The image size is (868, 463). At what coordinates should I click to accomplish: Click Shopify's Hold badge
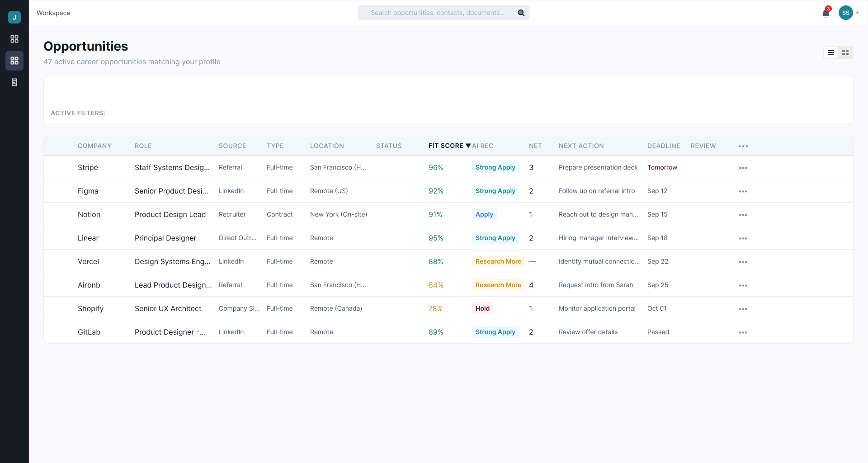482,308
